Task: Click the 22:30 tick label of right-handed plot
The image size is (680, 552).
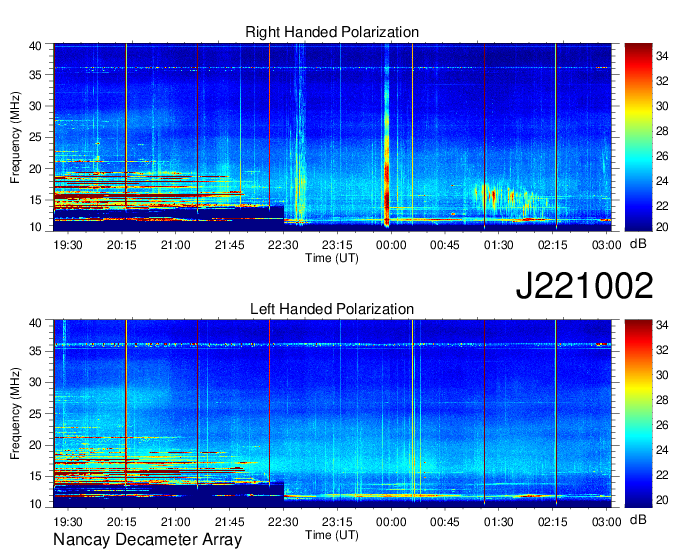Action: click(283, 245)
